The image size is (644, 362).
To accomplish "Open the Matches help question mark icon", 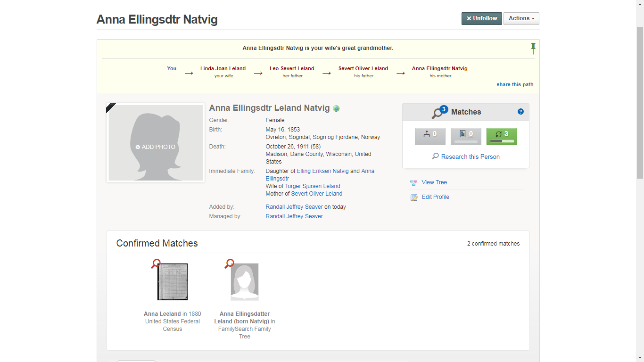I will [x=520, y=111].
